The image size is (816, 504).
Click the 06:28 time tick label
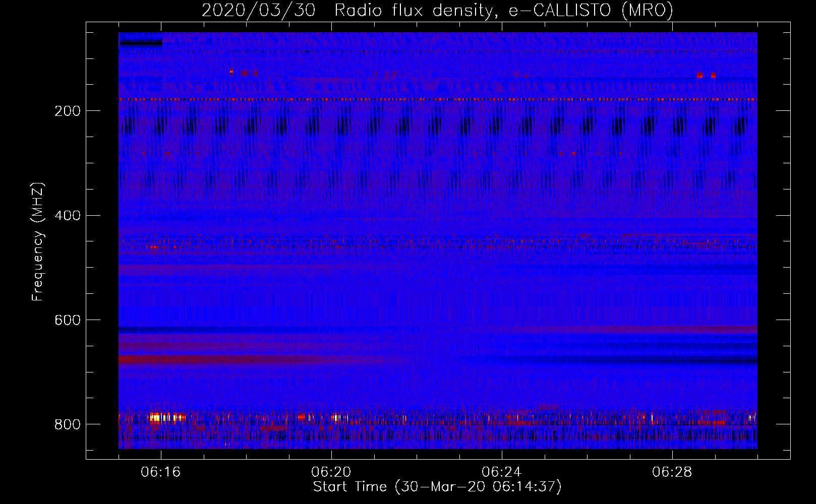(672, 472)
